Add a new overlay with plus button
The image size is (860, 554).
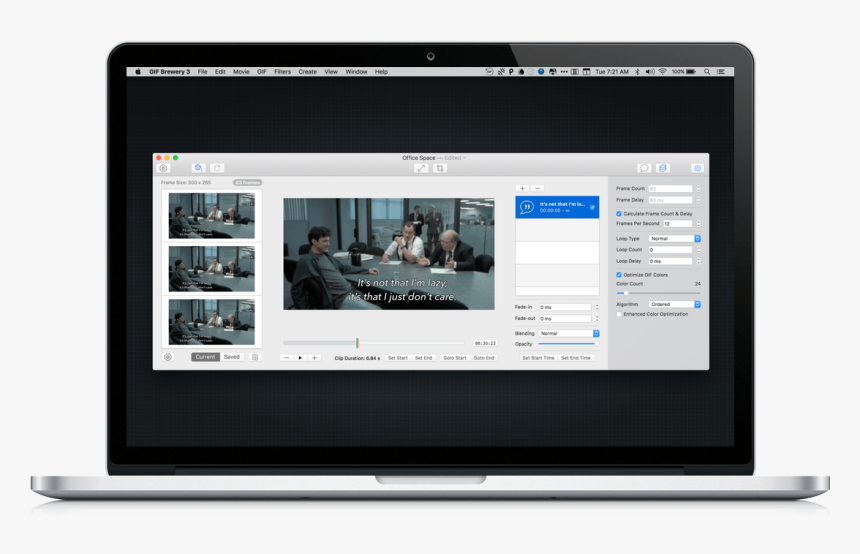pyautogui.click(x=522, y=188)
